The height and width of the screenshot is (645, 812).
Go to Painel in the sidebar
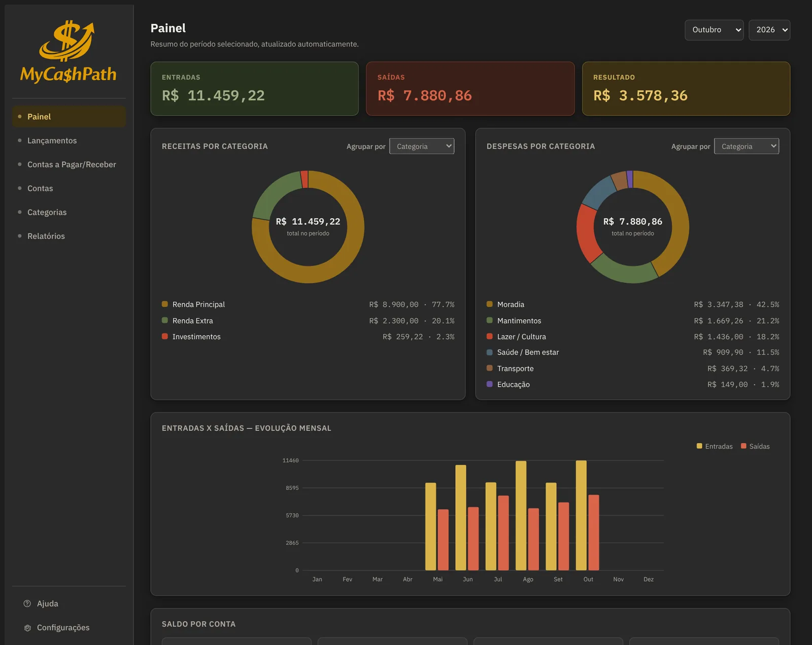pyautogui.click(x=69, y=117)
